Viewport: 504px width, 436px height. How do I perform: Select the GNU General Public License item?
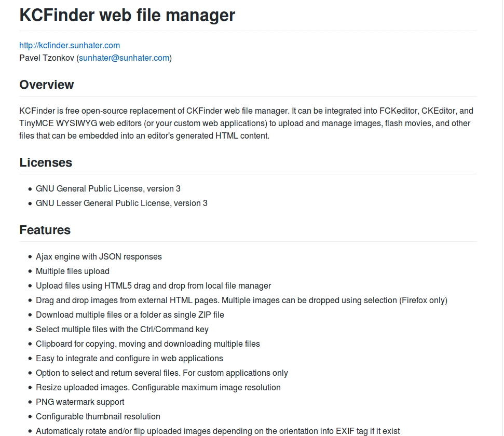tap(108, 189)
